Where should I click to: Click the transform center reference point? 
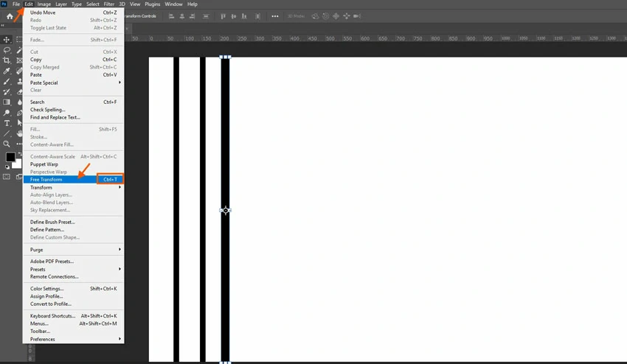pyautogui.click(x=225, y=210)
